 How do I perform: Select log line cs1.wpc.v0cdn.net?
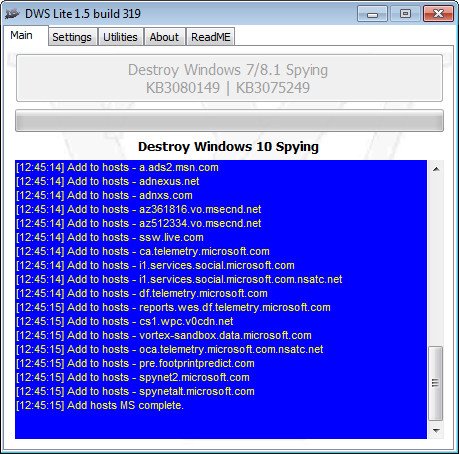125,321
